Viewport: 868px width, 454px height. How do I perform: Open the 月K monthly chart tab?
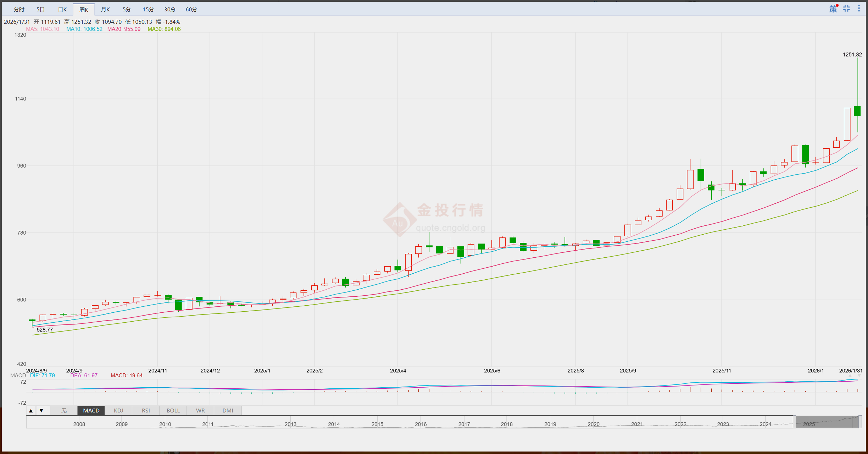[x=105, y=10]
